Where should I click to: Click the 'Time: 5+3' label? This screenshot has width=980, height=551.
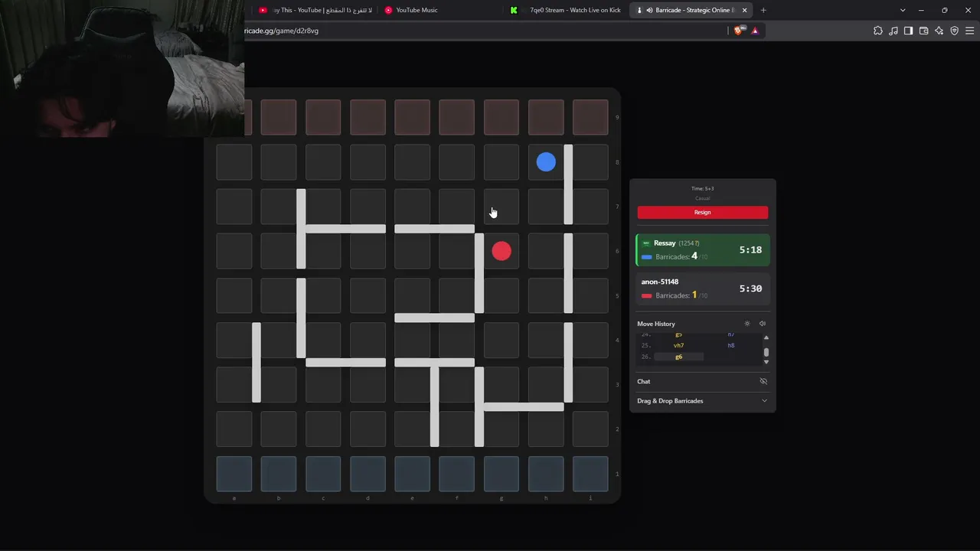[703, 188]
